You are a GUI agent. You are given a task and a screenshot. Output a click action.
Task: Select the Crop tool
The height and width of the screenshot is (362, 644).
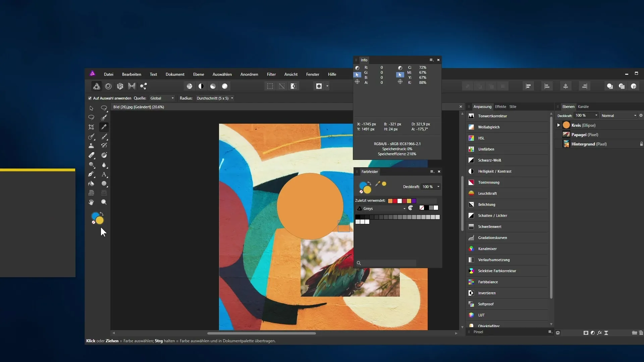[x=91, y=127]
